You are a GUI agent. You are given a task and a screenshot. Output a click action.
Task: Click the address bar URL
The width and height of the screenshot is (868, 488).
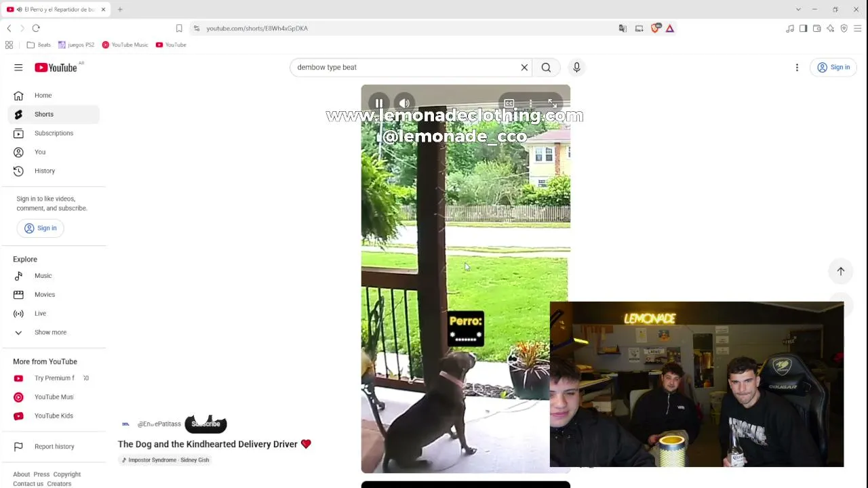[257, 28]
